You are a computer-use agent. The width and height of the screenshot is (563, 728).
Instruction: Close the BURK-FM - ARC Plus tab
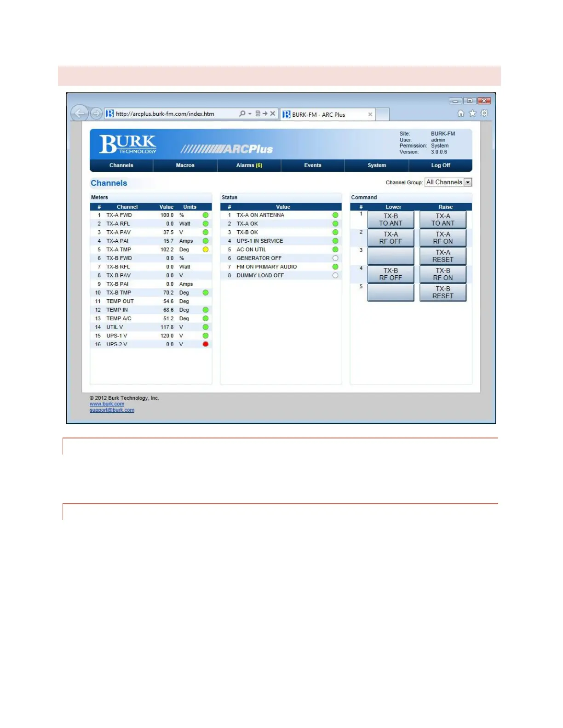(x=370, y=114)
